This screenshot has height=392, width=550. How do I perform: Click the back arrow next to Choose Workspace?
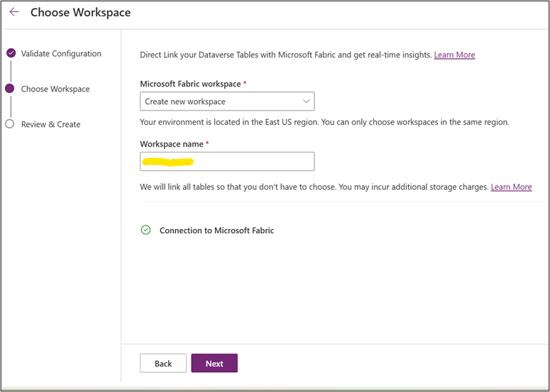[x=14, y=12]
